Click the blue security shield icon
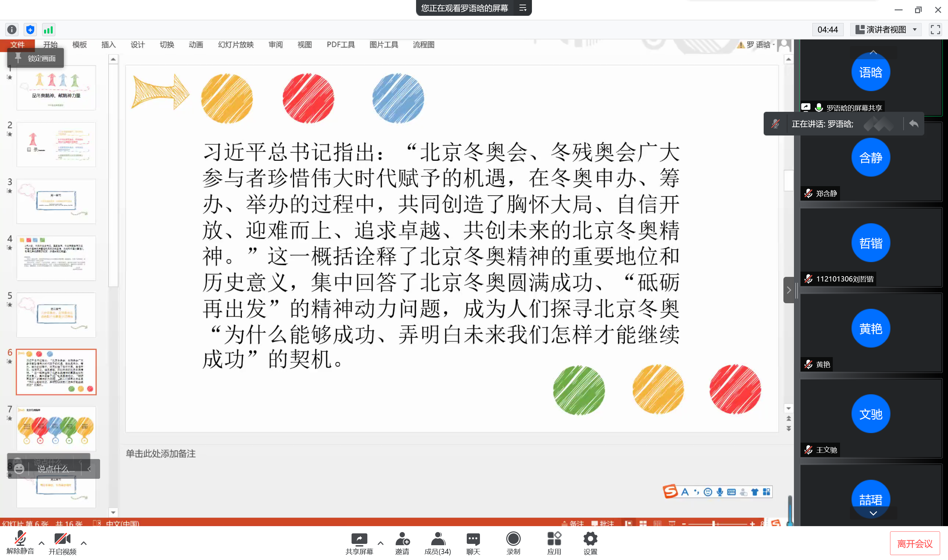The image size is (948, 560). [x=30, y=30]
